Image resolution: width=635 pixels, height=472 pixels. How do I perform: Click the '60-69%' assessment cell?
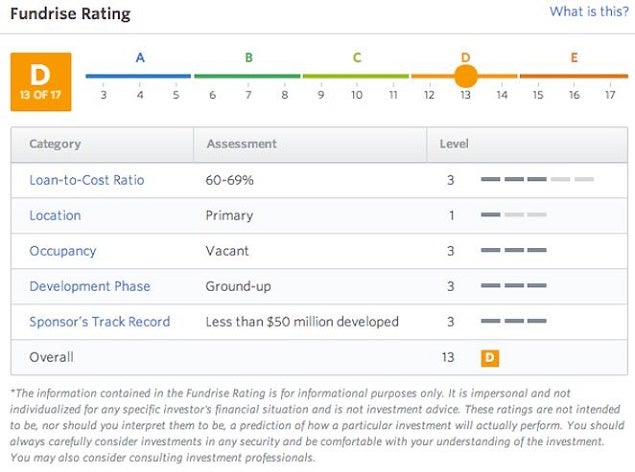[x=229, y=180]
